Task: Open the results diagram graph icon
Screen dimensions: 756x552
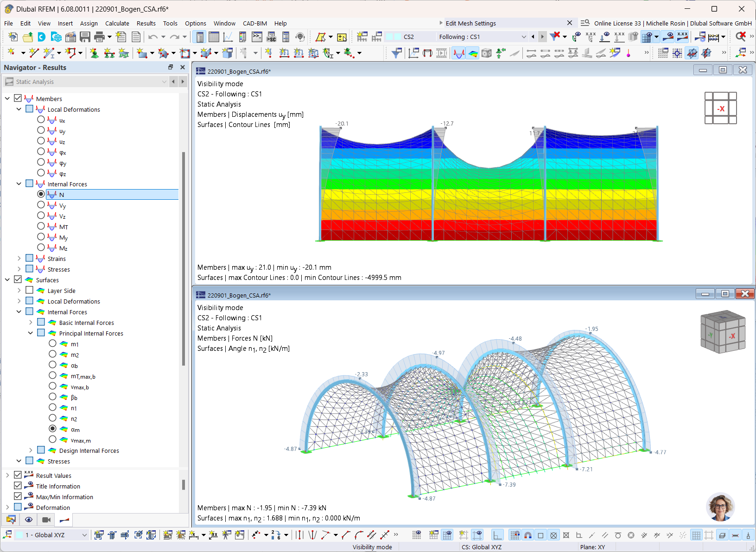Action: click(x=228, y=37)
